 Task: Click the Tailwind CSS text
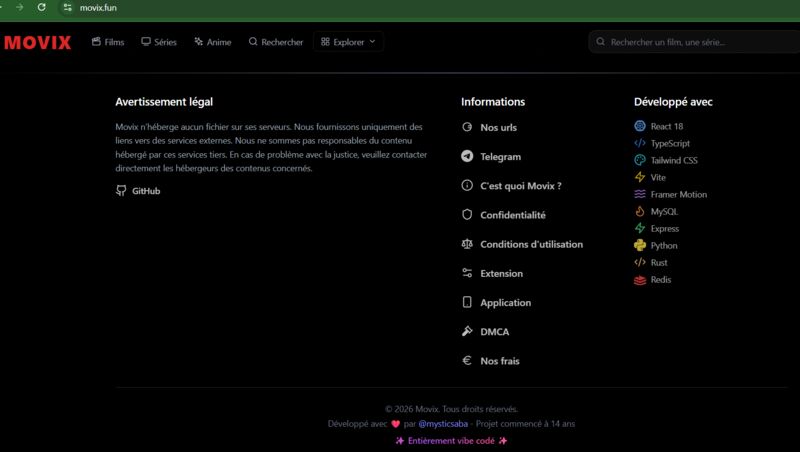click(674, 160)
